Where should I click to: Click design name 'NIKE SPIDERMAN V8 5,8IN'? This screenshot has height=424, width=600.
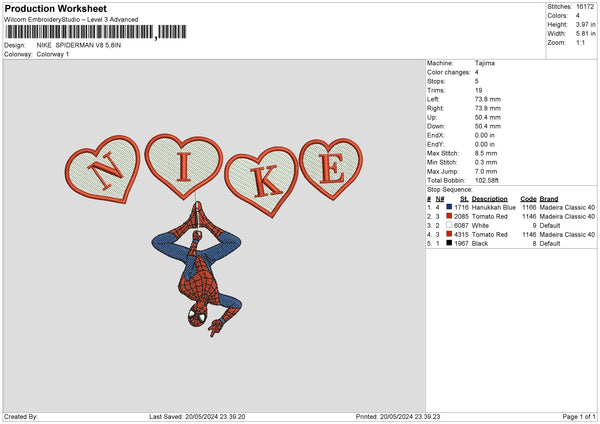79,45
